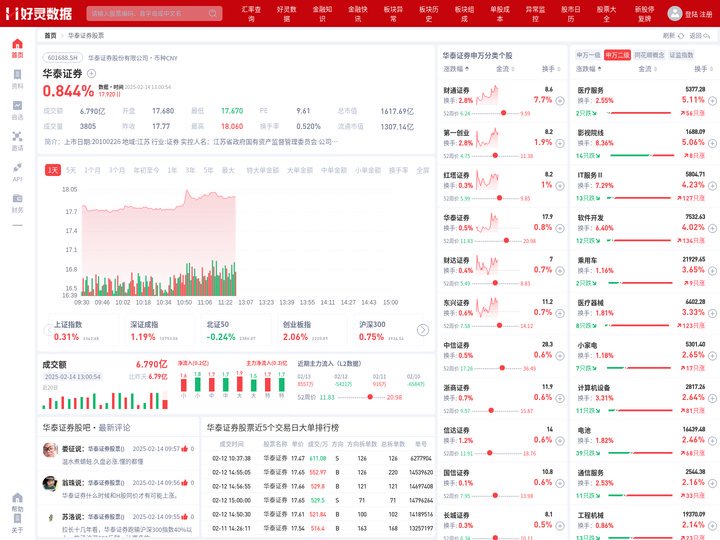Click the 财通证券 52-week price slider dot
This screenshot has height=540, width=720.
(503, 113)
